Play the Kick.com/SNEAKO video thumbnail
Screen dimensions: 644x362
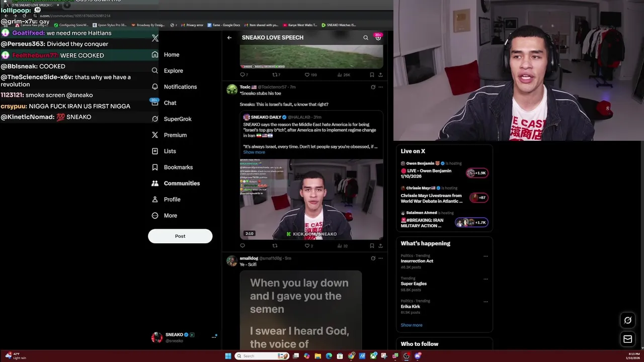point(311,199)
